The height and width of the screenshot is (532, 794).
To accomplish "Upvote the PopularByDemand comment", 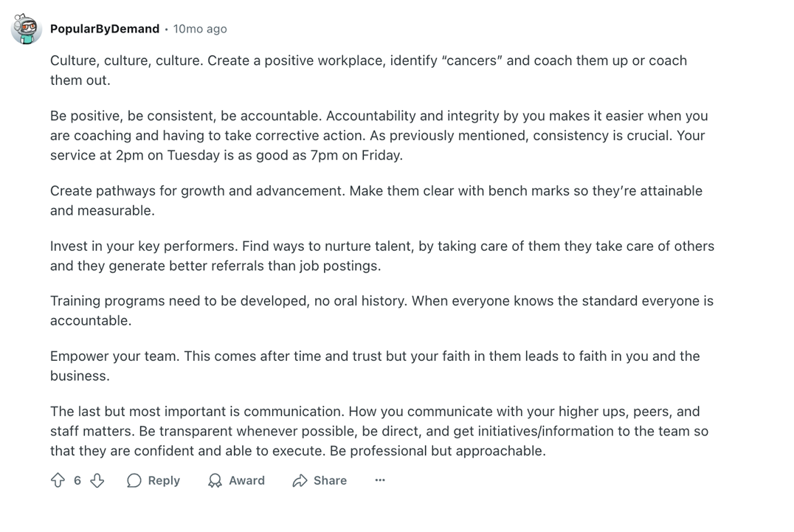I will pos(58,480).
